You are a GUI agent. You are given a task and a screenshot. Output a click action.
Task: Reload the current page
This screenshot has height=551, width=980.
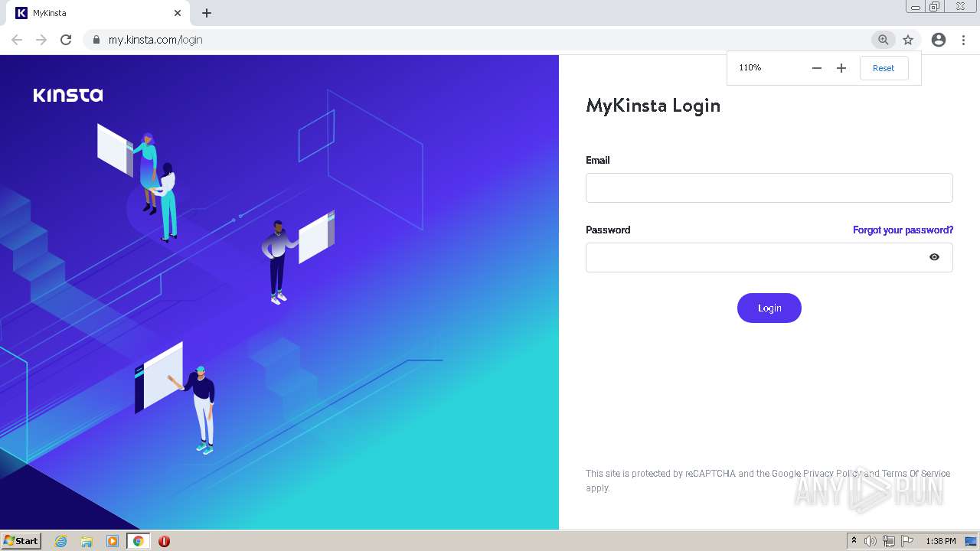click(x=66, y=40)
